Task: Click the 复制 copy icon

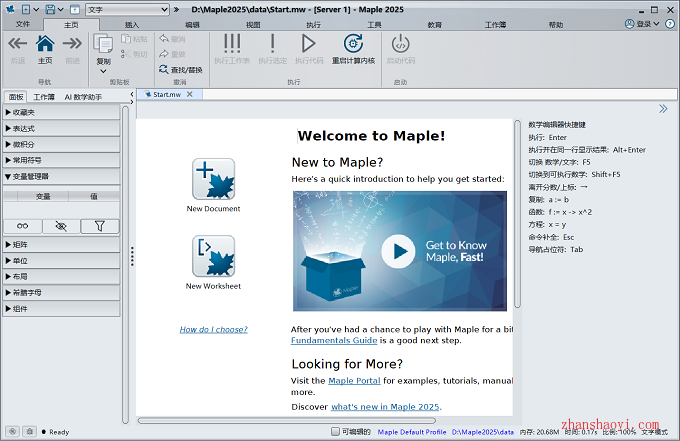Action: click(x=103, y=45)
